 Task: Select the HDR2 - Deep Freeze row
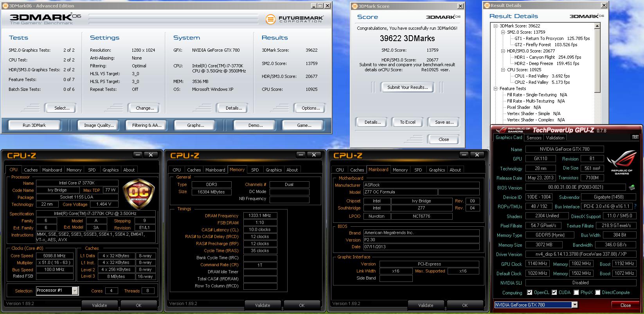547,63
